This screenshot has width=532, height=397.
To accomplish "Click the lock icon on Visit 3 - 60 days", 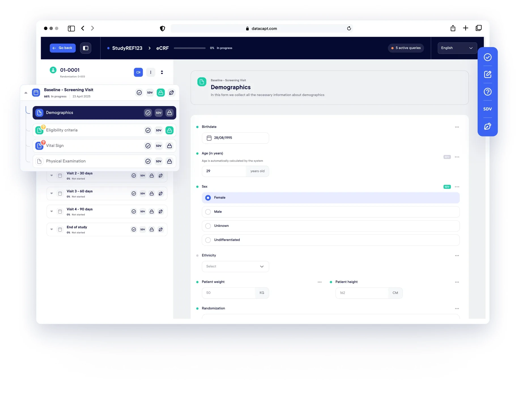I will (152, 193).
